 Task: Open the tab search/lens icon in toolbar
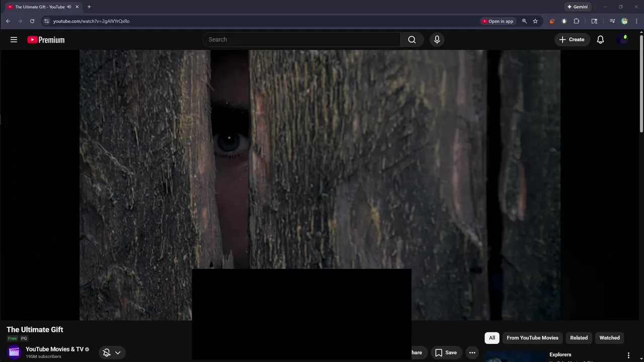click(x=594, y=21)
